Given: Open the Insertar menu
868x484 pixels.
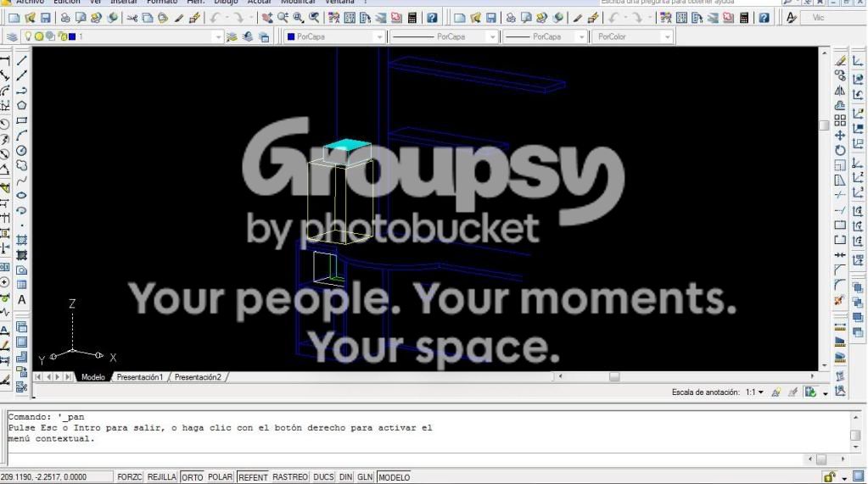Looking at the screenshot, I should coord(123,3).
